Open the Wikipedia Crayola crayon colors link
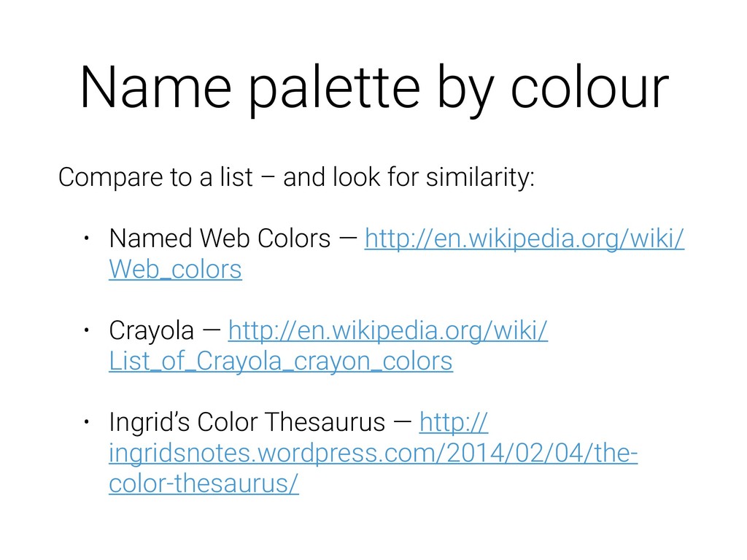This screenshot has width=747, height=560. tap(388, 330)
